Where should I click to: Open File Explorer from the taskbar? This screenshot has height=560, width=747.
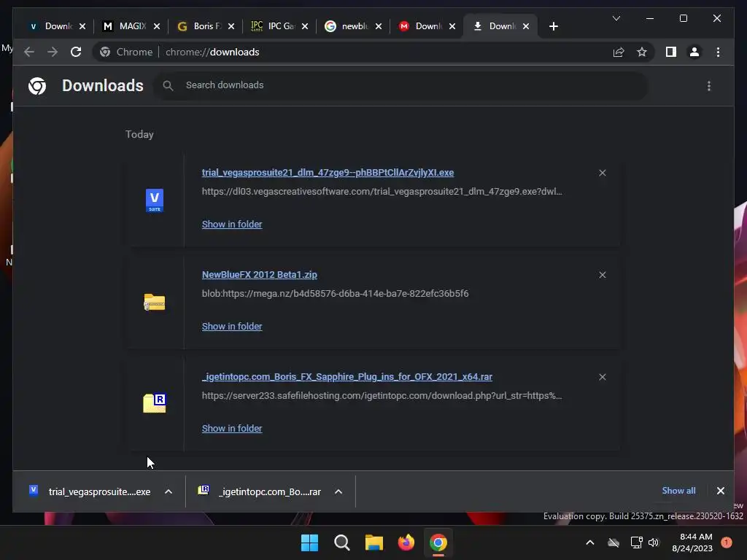tap(374, 542)
